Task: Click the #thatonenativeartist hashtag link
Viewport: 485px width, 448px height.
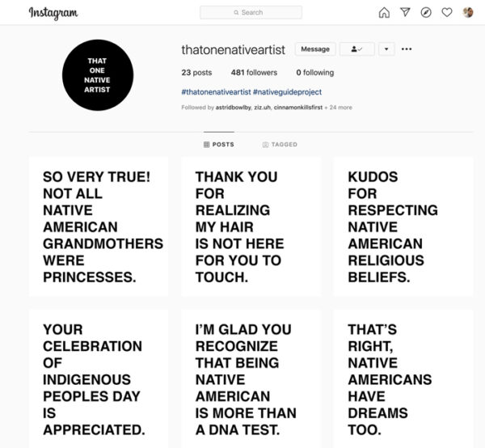Action: pos(216,92)
